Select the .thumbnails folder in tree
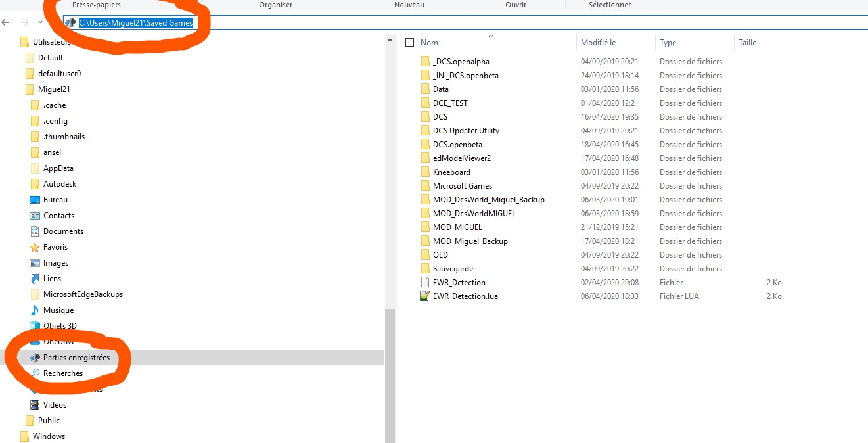The image size is (868, 443). pyautogui.click(x=64, y=137)
